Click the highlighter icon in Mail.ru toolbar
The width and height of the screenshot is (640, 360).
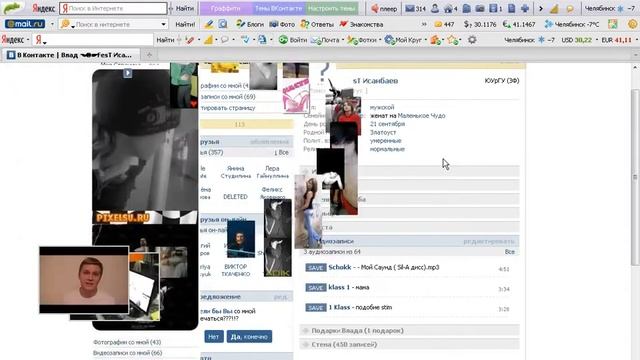(209, 24)
